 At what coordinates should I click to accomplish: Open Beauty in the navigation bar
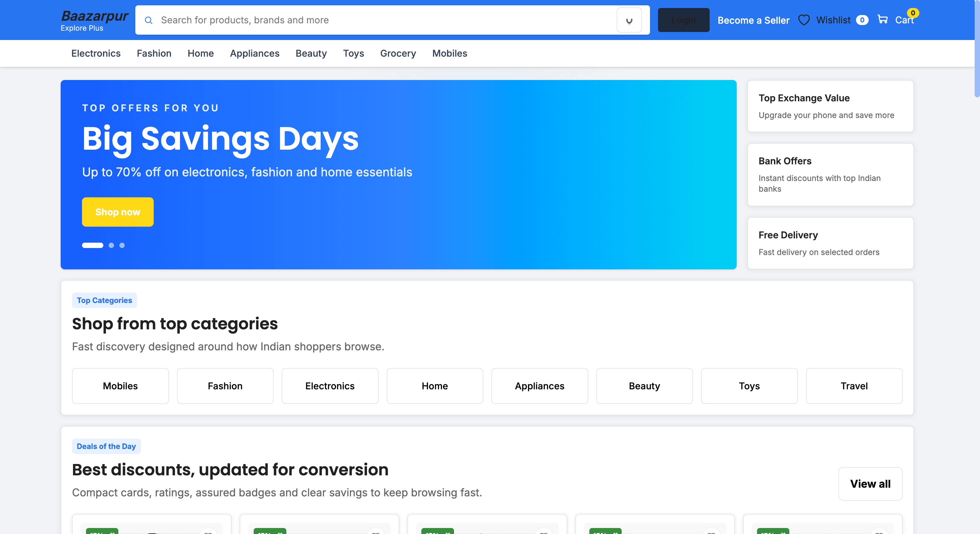click(311, 53)
